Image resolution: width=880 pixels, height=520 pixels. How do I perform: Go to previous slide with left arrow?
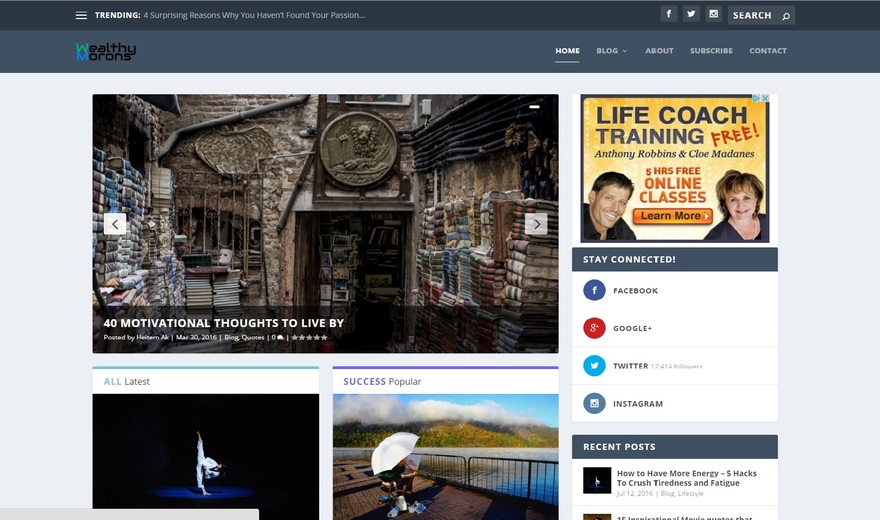click(x=115, y=224)
